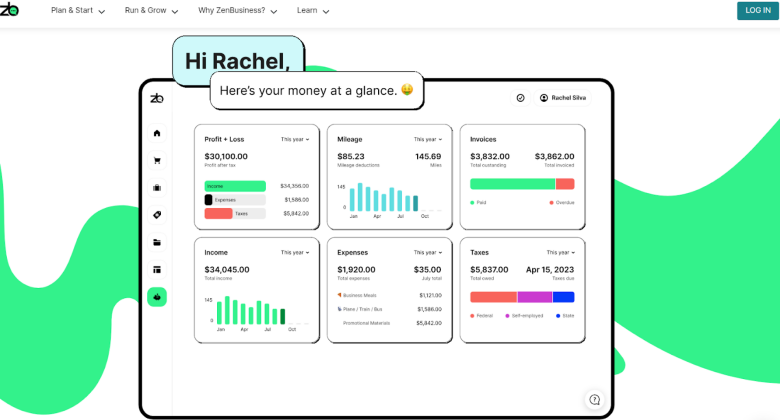This screenshot has height=420, width=780.
Task: Click the red Overdue legend dot
Action: (x=551, y=203)
